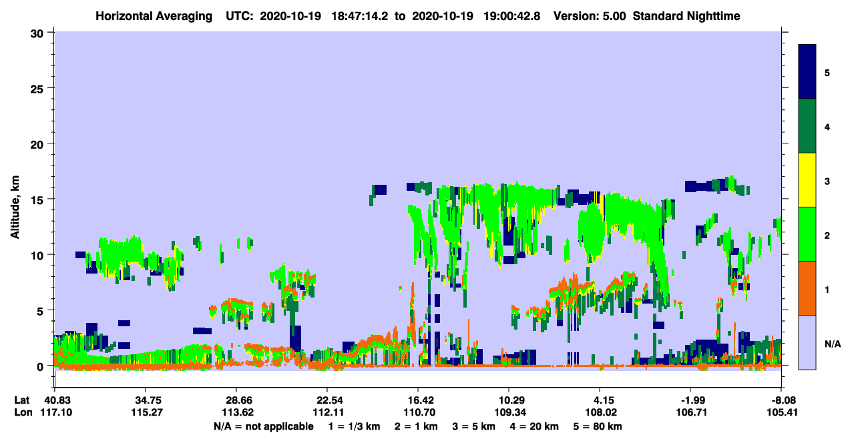Click the altitude tick label 20

tap(39, 143)
